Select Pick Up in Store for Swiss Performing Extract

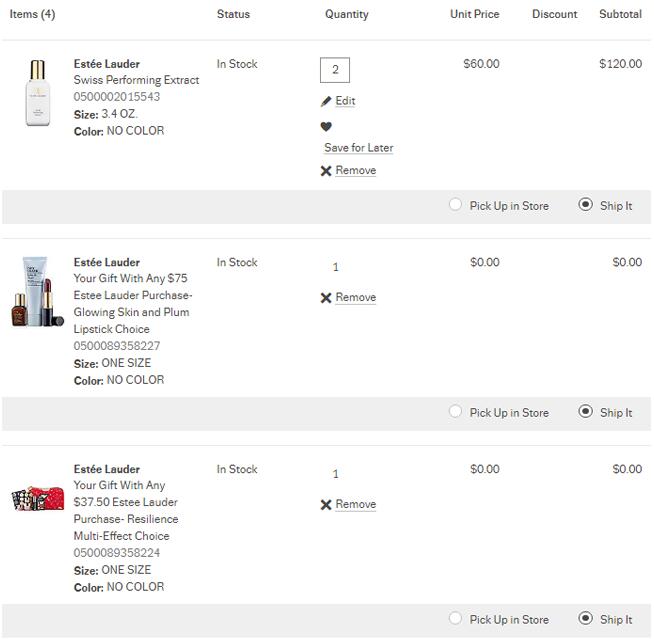(x=456, y=205)
